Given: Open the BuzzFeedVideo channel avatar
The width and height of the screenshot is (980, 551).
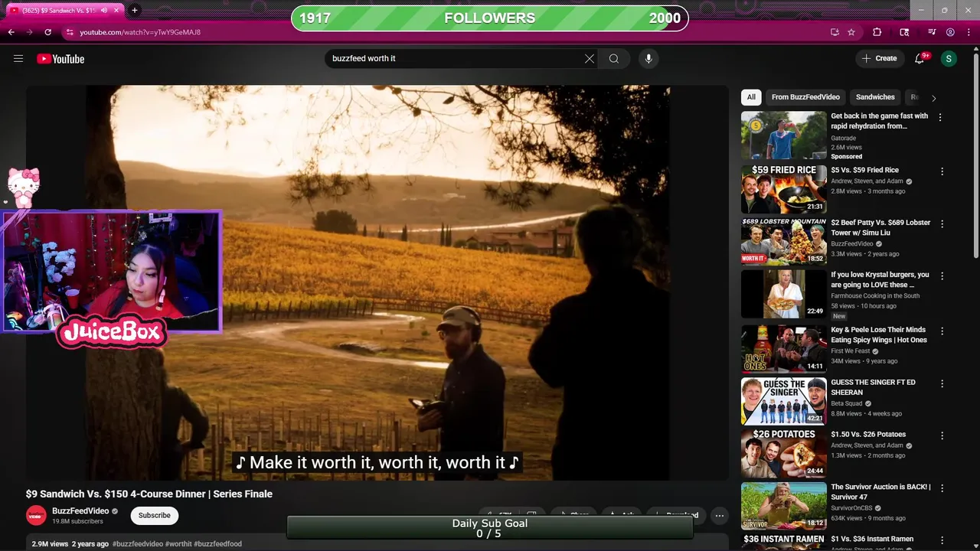Looking at the screenshot, I should (x=36, y=516).
